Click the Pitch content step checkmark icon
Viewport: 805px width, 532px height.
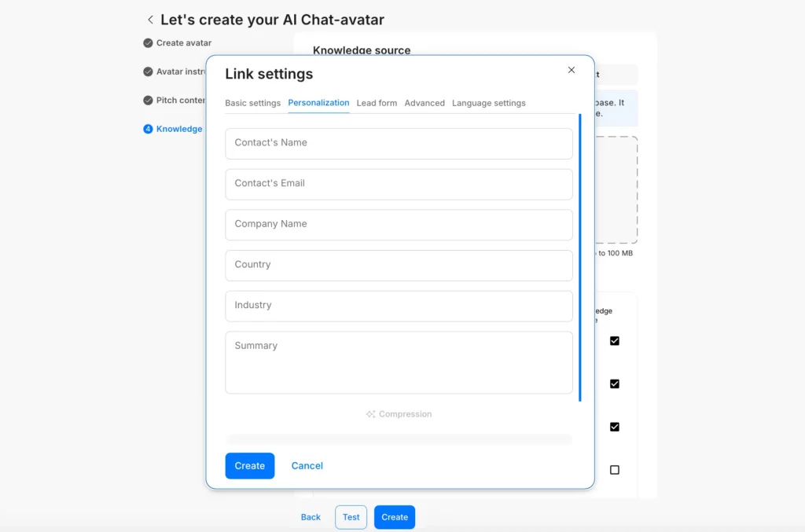coord(148,101)
